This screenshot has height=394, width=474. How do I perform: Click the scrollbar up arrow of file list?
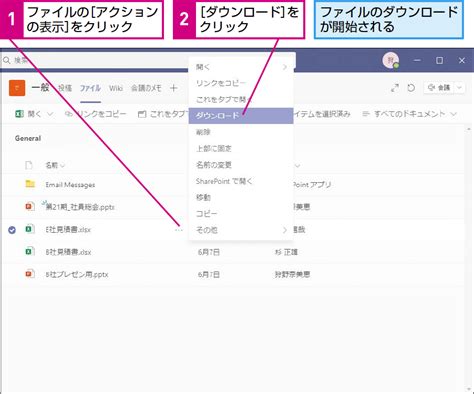[469, 129]
